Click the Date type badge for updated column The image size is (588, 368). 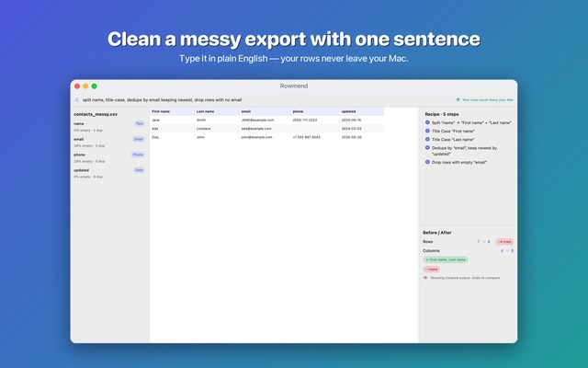tap(139, 170)
